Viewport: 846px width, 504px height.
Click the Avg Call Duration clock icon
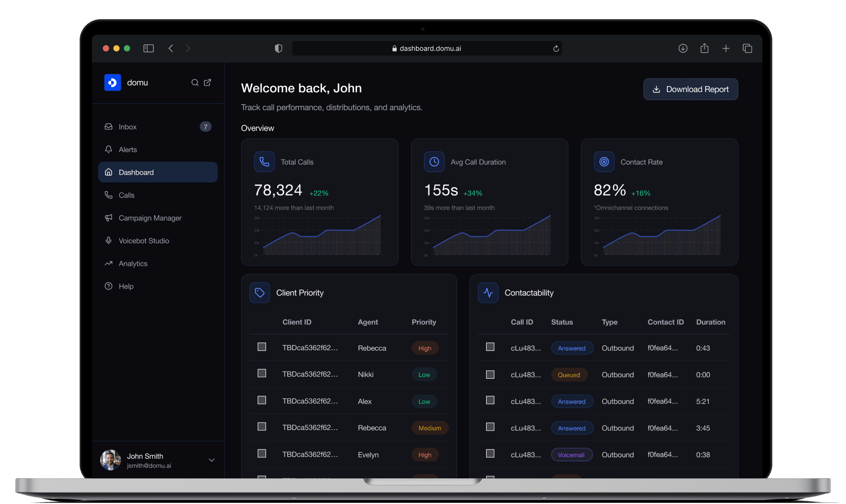pos(434,162)
